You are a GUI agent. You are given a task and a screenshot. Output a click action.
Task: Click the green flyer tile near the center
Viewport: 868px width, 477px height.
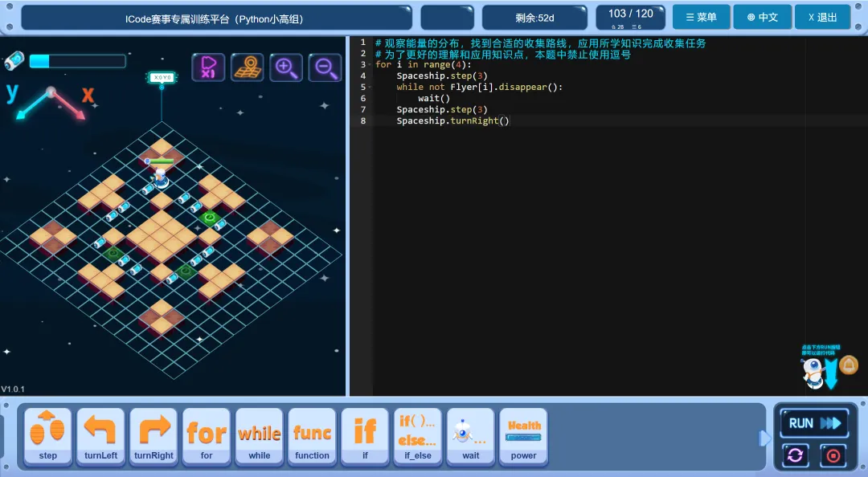tap(209, 218)
